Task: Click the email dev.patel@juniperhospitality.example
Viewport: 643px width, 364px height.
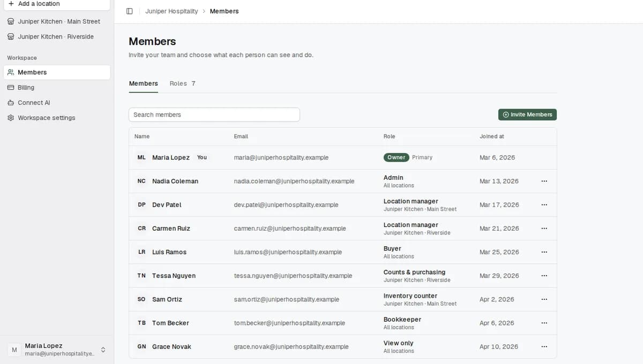Action: pyautogui.click(x=286, y=204)
